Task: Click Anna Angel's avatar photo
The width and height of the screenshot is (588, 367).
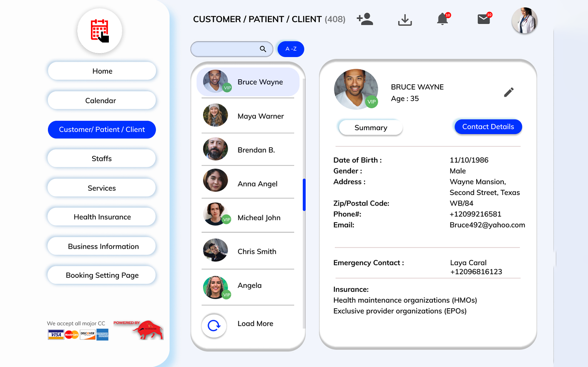Action: tap(216, 180)
